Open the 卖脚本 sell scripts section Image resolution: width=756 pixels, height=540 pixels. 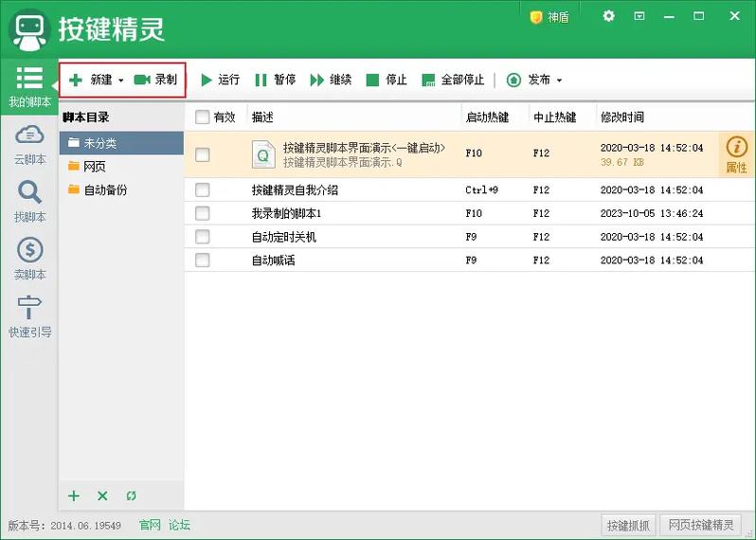(x=29, y=259)
